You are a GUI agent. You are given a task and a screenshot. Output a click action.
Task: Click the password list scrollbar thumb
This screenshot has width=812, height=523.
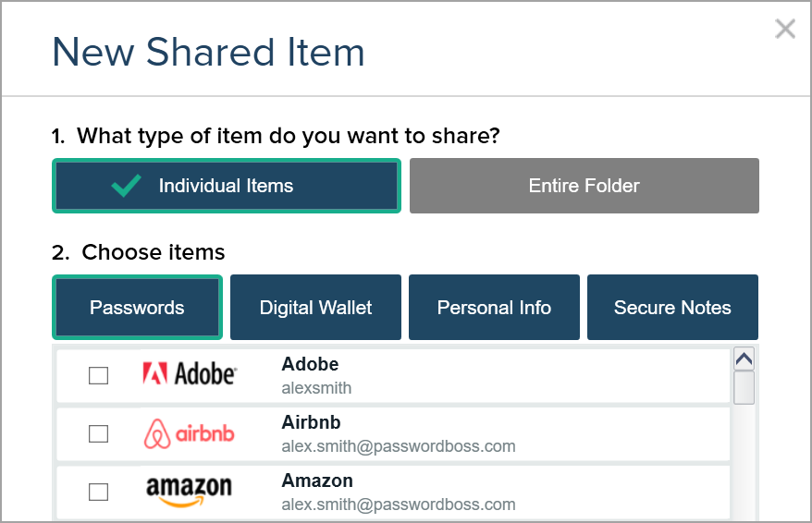click(744, 387)
